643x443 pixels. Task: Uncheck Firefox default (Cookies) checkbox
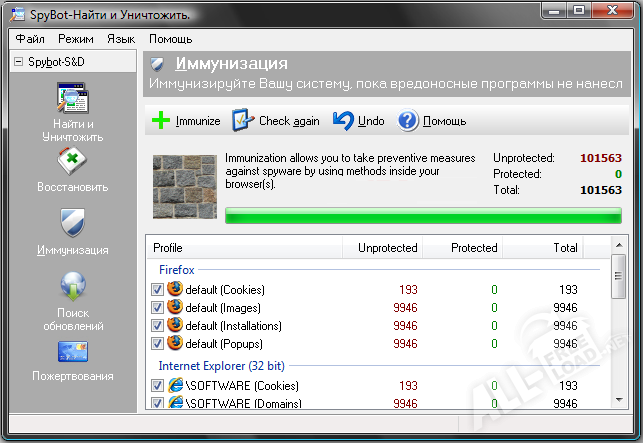(157, 289)
